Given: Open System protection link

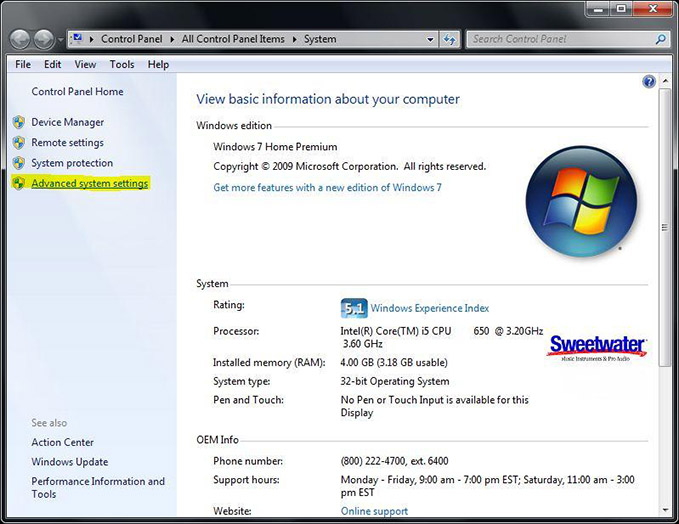Looking at the screenshot, I should point(72,163).
